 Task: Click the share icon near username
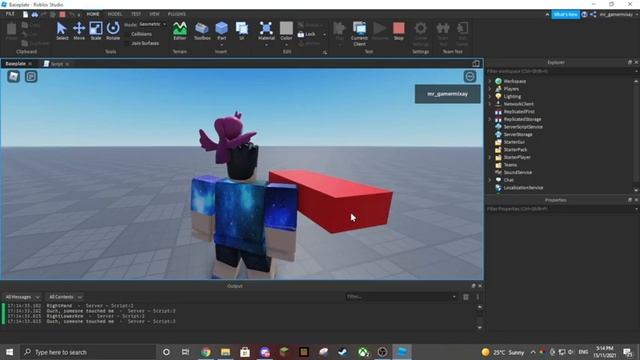pyautogui.click(x=593, y=14)
